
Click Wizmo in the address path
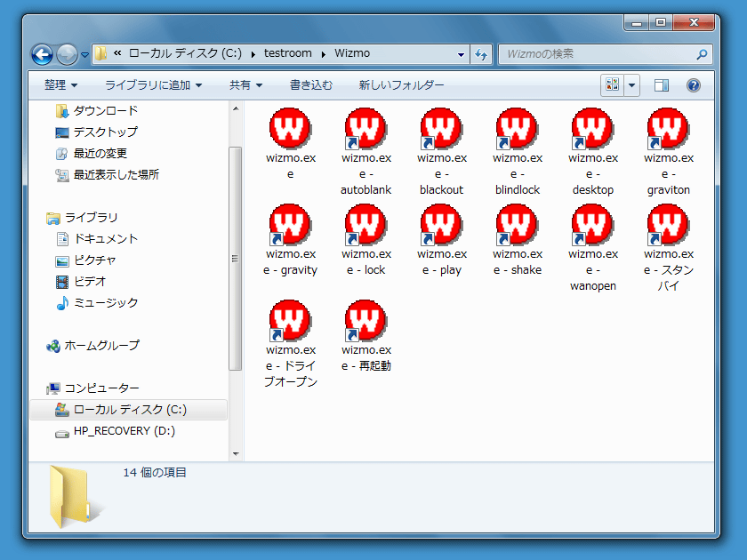352,53
